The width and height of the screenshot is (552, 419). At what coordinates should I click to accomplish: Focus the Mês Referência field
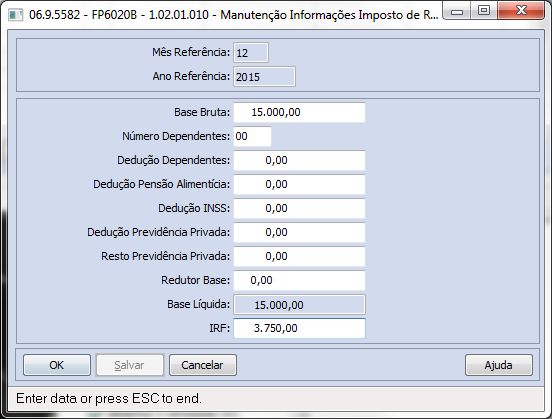point(251,53)
